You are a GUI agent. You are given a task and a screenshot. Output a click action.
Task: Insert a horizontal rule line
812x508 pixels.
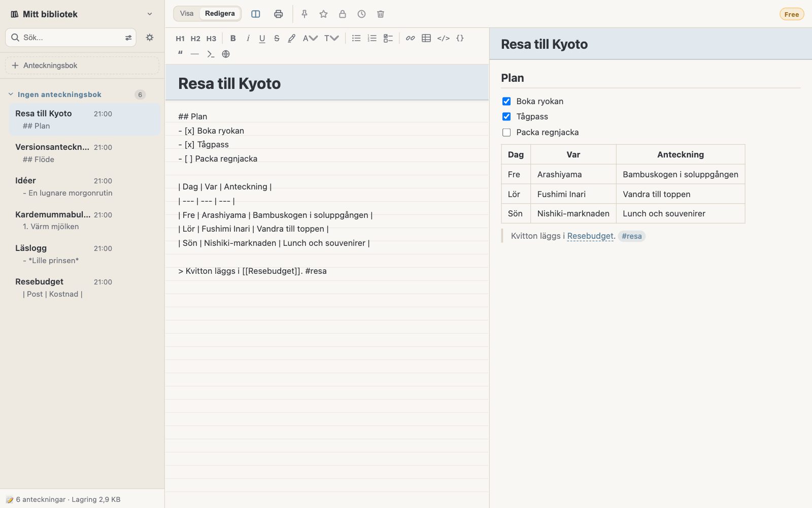click(x=195, y=54)
